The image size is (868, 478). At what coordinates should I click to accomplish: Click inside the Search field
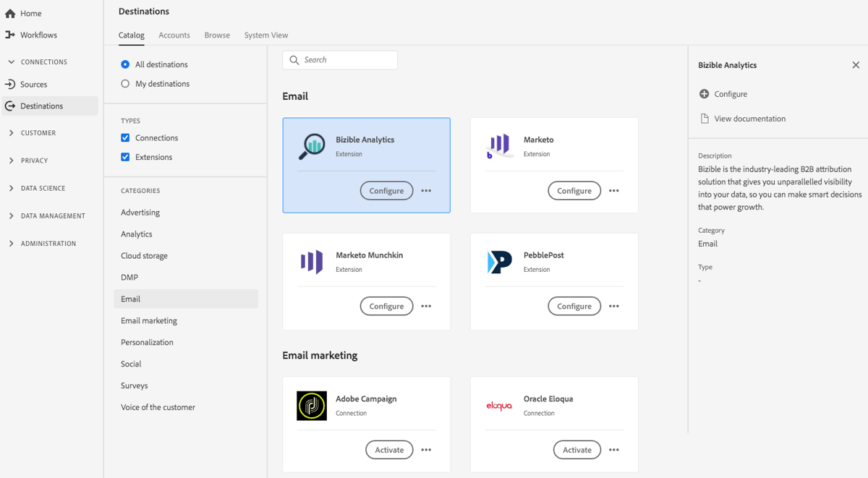pyautogui.click(x=340, y=60)
